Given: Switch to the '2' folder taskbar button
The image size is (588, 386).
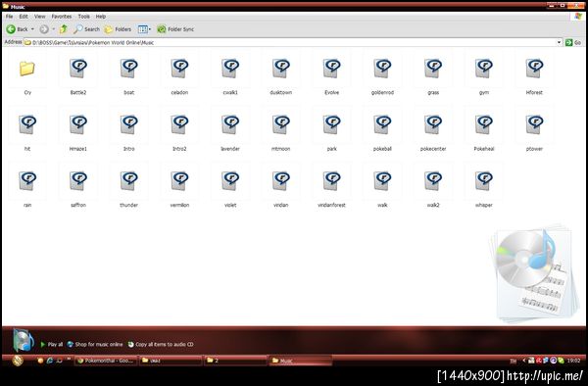Looking at the screenshot, I should pos(235,361).
